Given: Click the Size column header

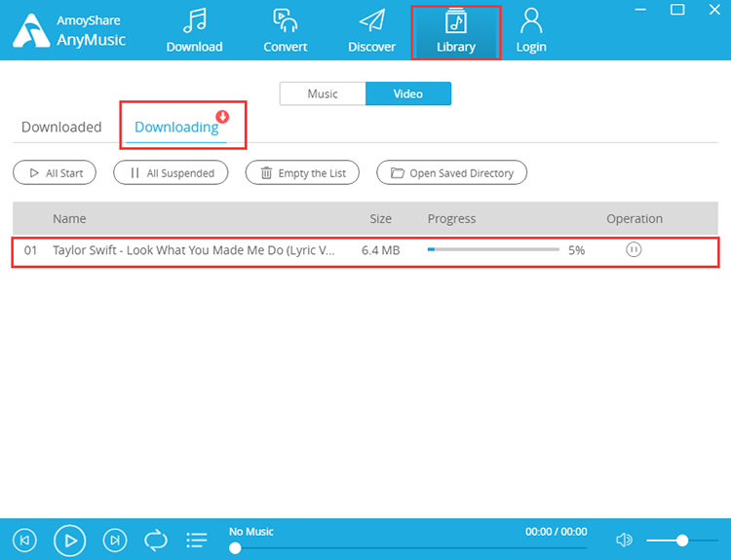Looking at the screenshot, I should point(380,218).
